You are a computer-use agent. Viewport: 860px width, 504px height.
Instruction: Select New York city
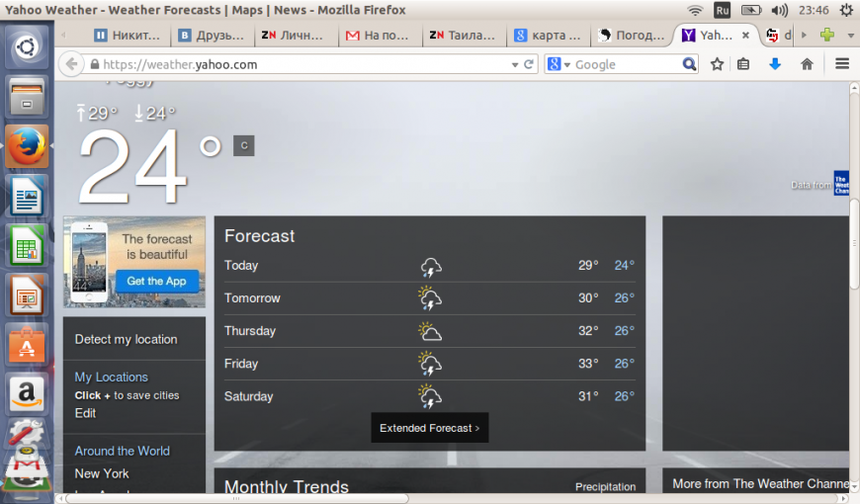pos(102,473)
